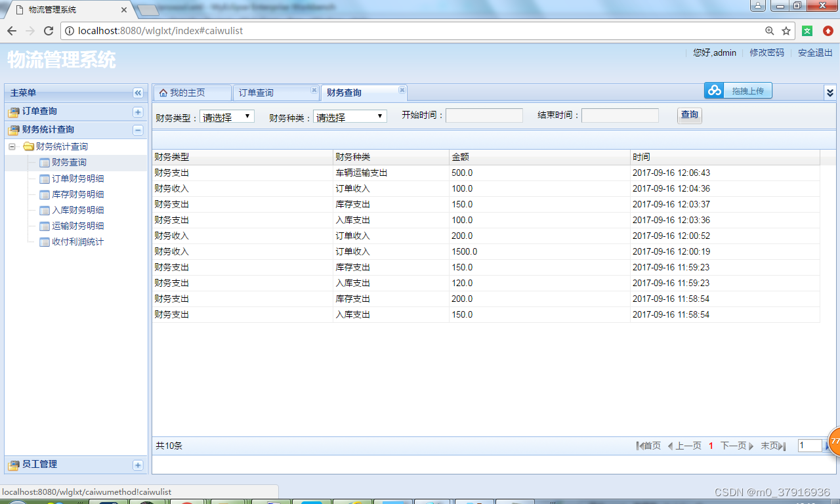
Task: Focus the 结束时间 input field
Action: click(x=620, y=115)
